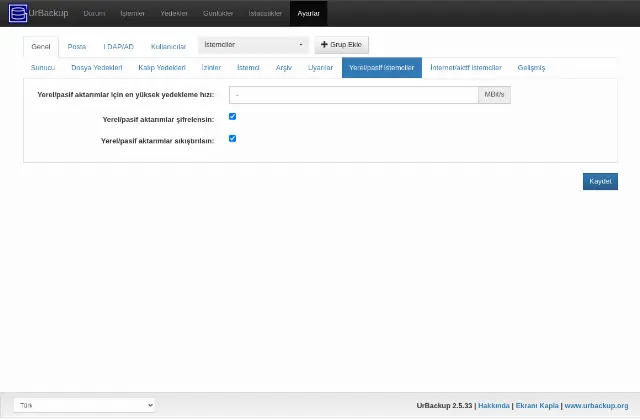Click the UrBackup logo icon
Screen dimensions: 640x420
coord(18,13)
